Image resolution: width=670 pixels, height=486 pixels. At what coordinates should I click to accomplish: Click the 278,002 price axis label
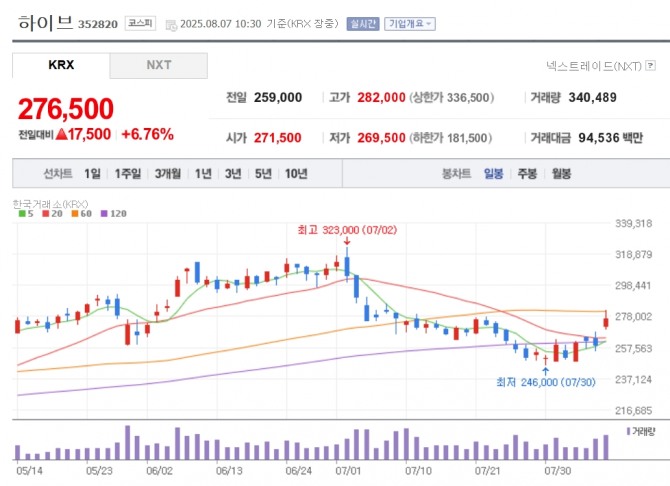click(x=634, y=316)
